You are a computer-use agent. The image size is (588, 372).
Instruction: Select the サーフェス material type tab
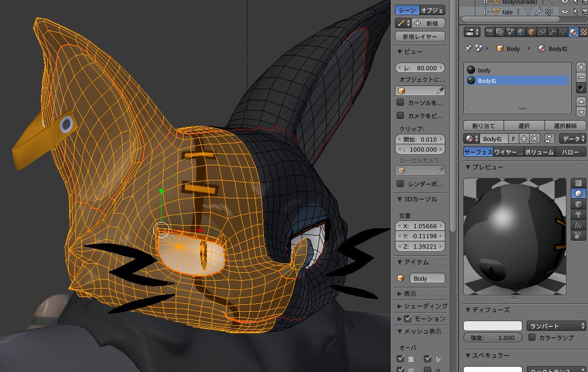[478, 152]
